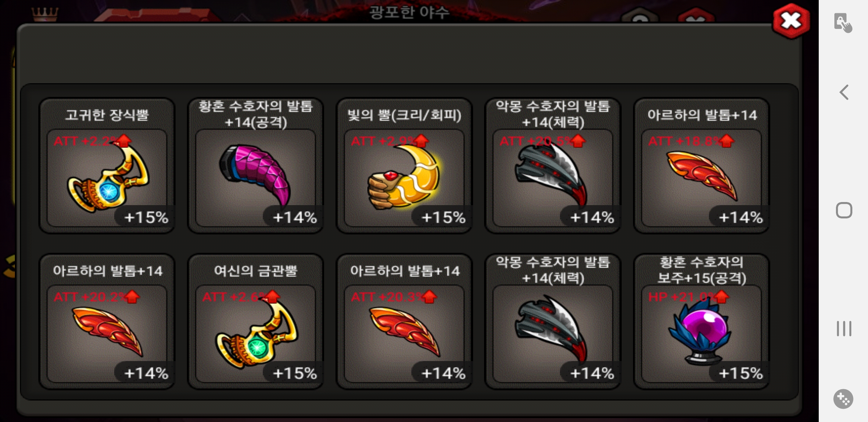The width and height of the screenshot is (868, 422).
Task: Tap the touch lock icon in sidebar
Action: coord(843,23)
